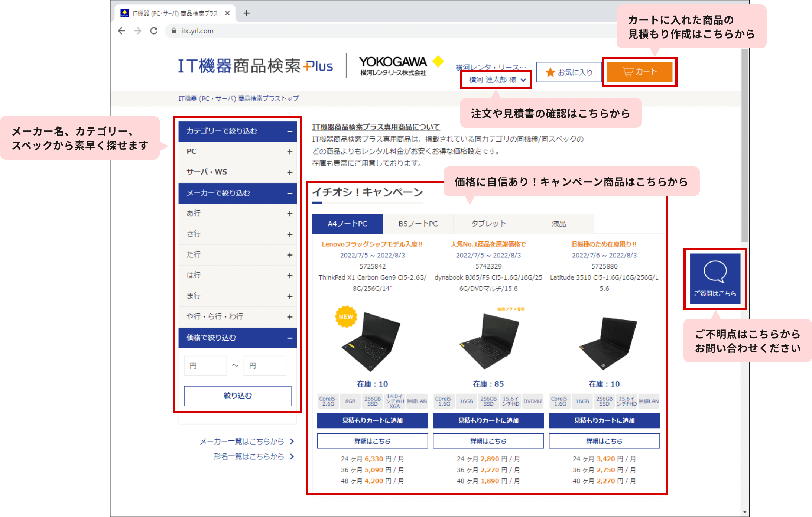Select the 液晶 tab
Screen dimensions: 812x517
click(559, 224)
